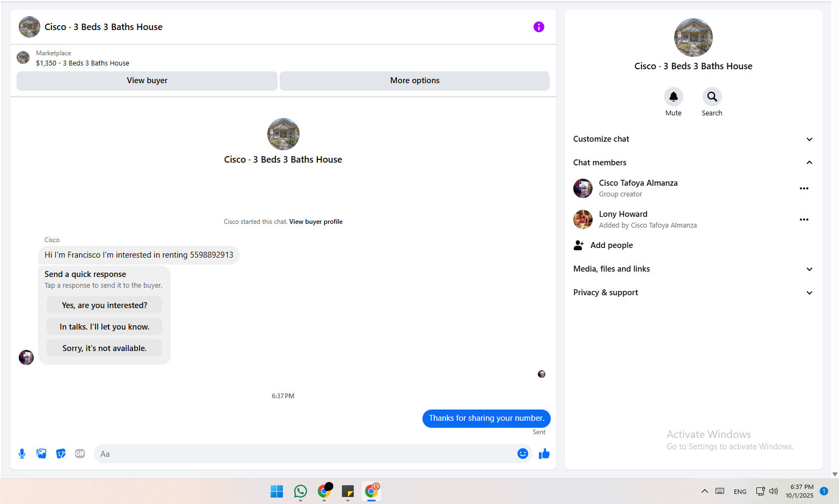This screenshot has width=839, height=504.
Task: Expand Media, files and links section
Action: pyautogui.click(x=694, y=269)
